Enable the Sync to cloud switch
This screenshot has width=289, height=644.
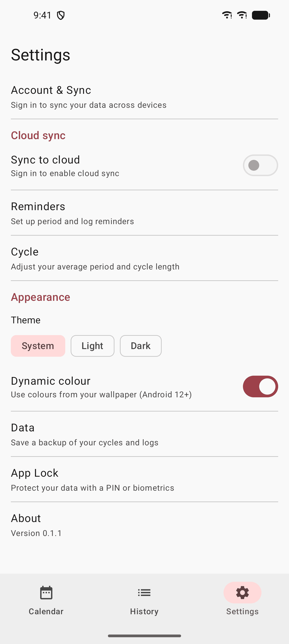(x=260, y=165)
